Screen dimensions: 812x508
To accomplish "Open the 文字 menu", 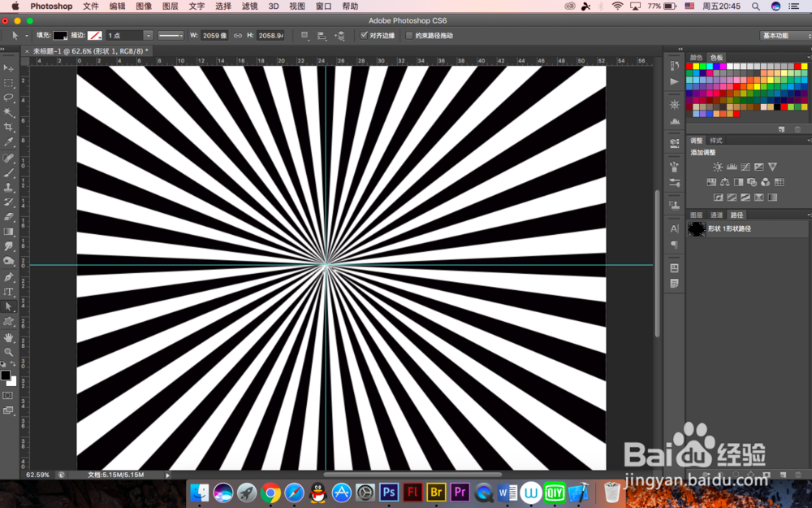I will [197, 7].
